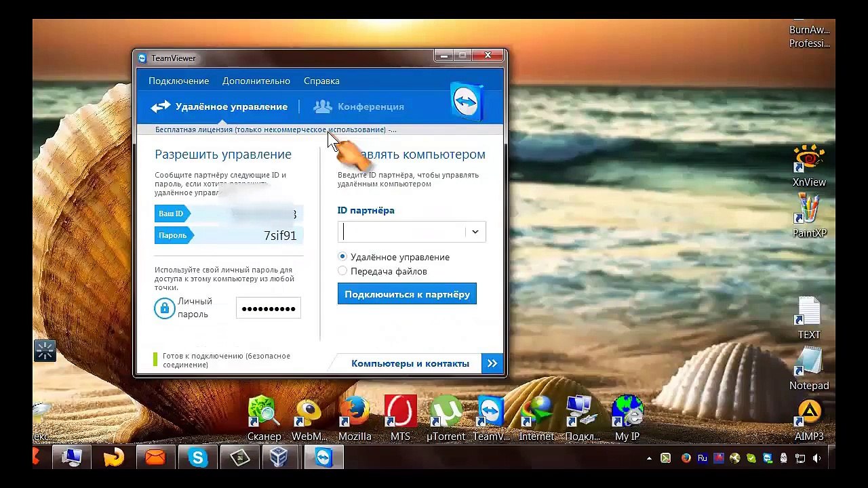This screenshot has height=488, width=868.
Task: Open the Mozilla Firefox desktop shortcut
Action: (x=355, y=418)
